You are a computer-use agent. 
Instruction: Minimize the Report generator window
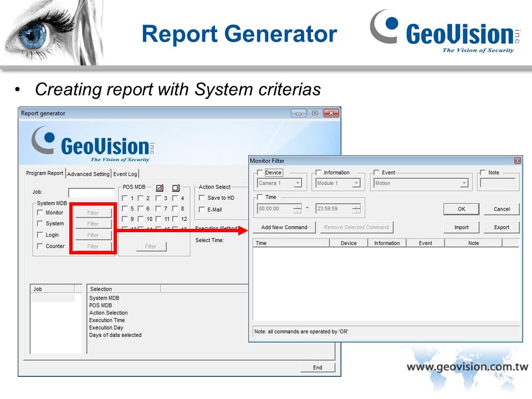click(299, 113)
